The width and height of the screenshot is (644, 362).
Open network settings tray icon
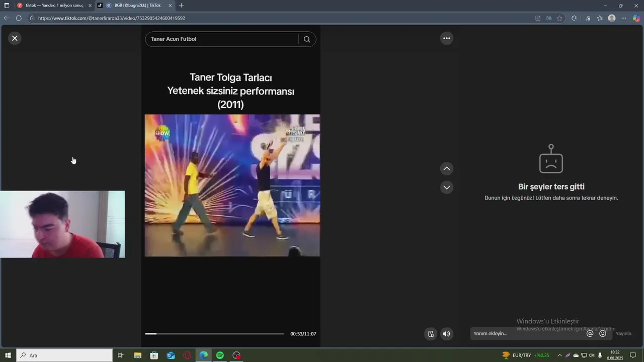point(584,355)
